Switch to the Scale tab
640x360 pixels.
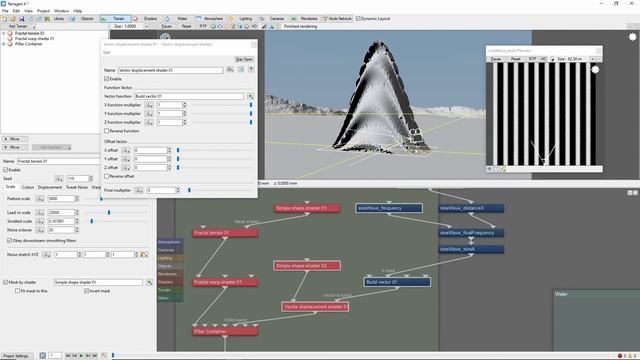pos(10,187)
